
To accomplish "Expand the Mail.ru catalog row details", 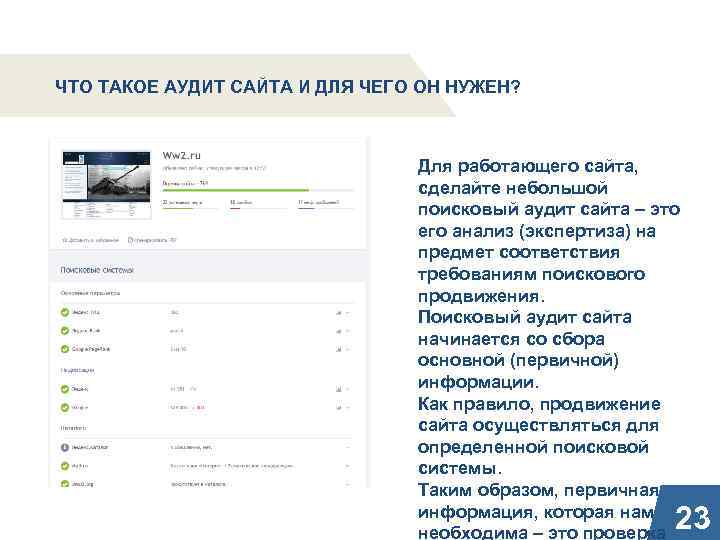I will 348,466.
